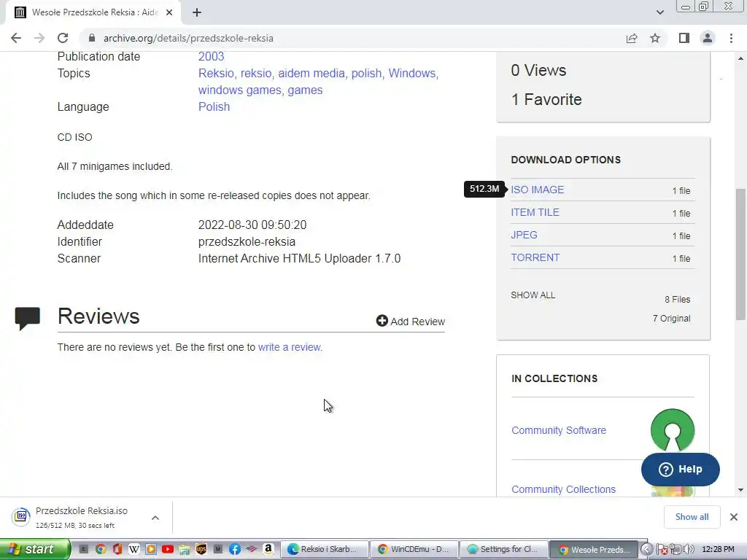Open the Community Collections link
Viewport: 747px width, 560px height.
(564, 489)
